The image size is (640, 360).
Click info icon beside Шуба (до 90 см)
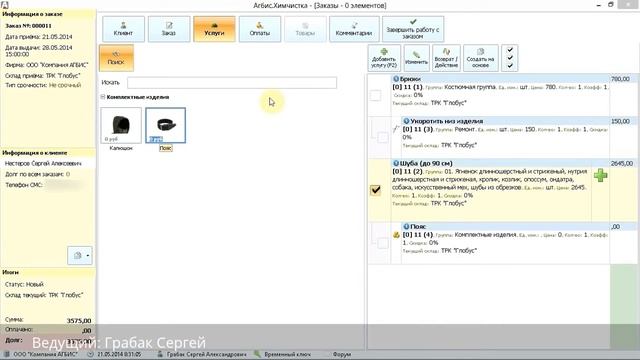[x=396, y=163]
